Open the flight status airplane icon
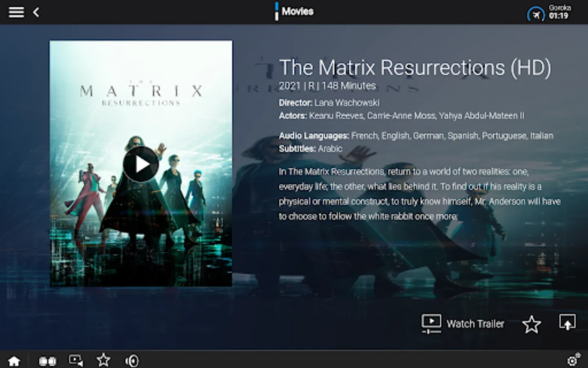The width and height of the screenshot is (588, 368). (536, 15)
